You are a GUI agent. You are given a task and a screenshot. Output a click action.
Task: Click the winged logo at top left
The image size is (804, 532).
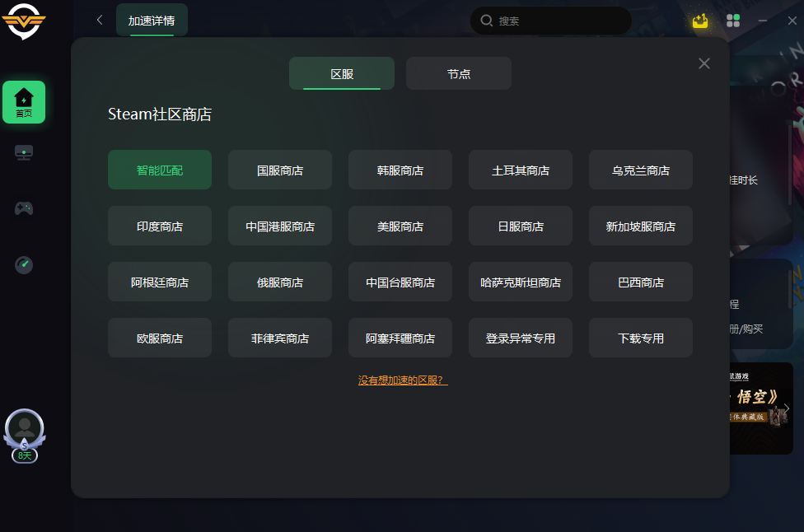click(24, 21)
